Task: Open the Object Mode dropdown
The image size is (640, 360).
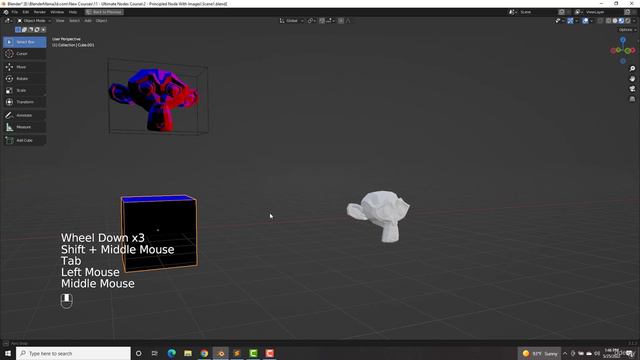Action: click(x=34, y=21)
